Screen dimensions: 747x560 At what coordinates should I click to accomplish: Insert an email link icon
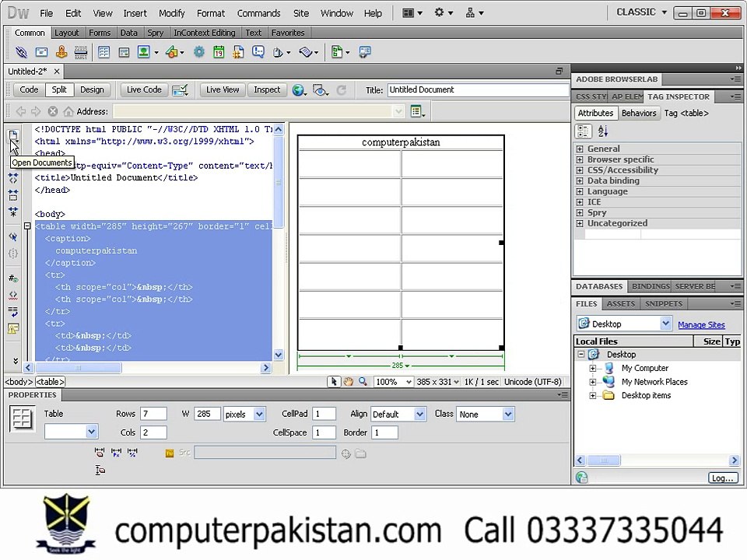[x=41, y=52]
